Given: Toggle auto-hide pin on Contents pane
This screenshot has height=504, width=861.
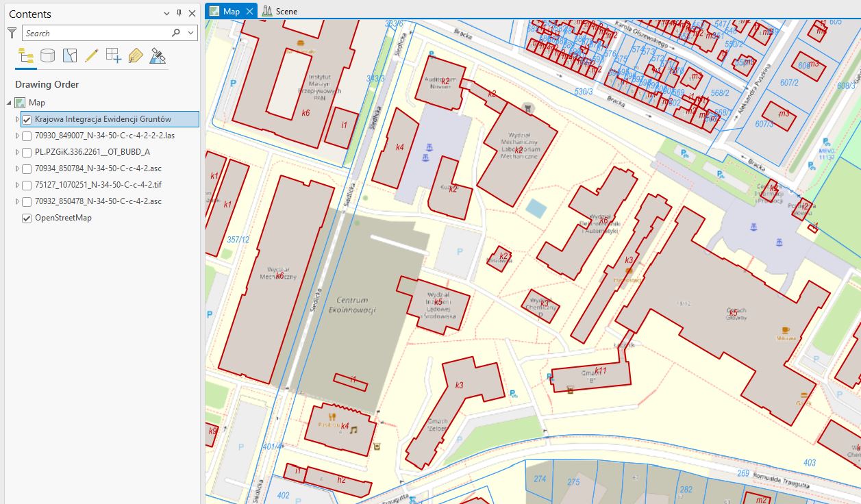Looking at the screenshot, I should [x=179, y=14].
